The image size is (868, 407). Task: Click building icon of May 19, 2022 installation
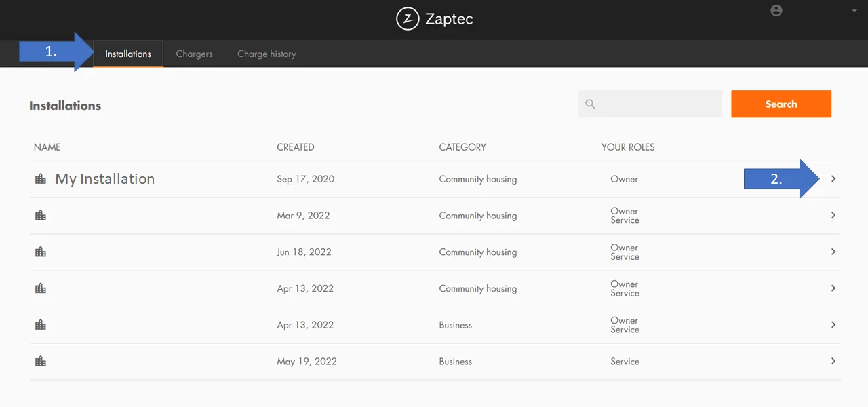(41, 362)
